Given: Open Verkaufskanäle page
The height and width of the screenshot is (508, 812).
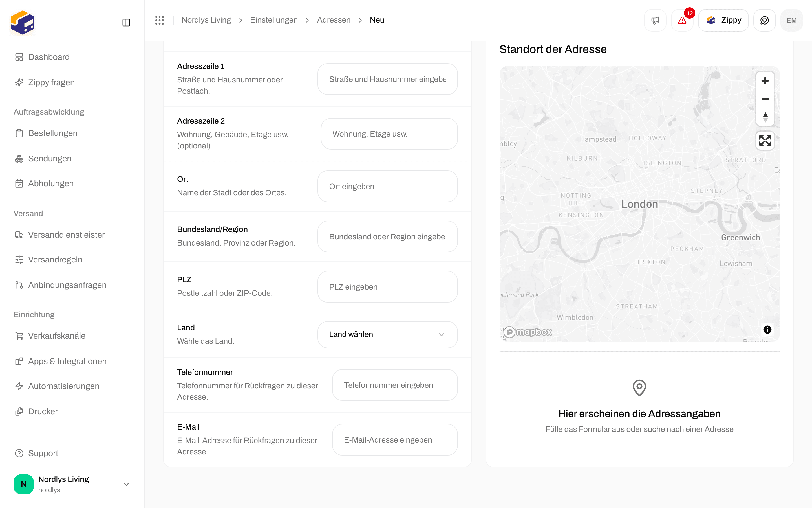Looking at the screenshot, I should coord(72,336).
